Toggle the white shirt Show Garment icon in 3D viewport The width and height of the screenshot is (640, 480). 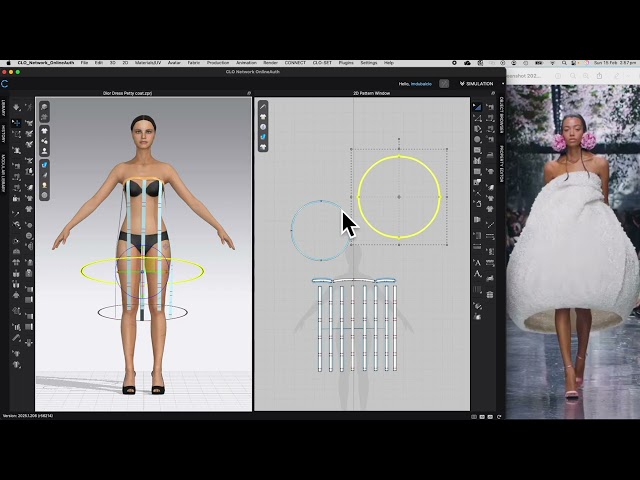pyautogui.click(x=44, y=131)
